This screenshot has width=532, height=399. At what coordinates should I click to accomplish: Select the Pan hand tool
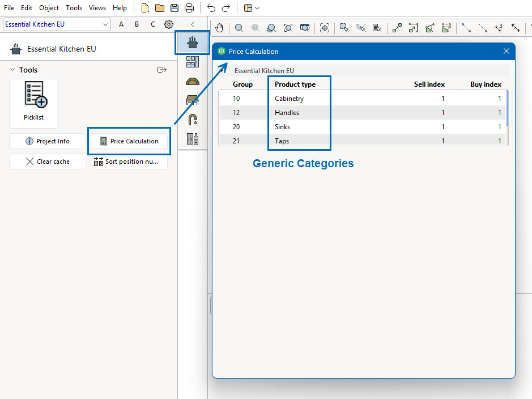(219, 28)
